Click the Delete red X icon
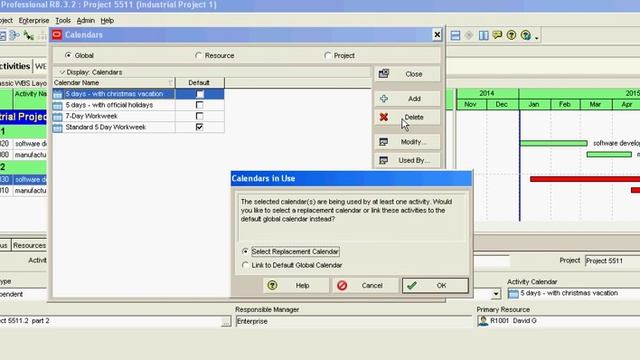The image size is (640, 360). coord(384,117)
